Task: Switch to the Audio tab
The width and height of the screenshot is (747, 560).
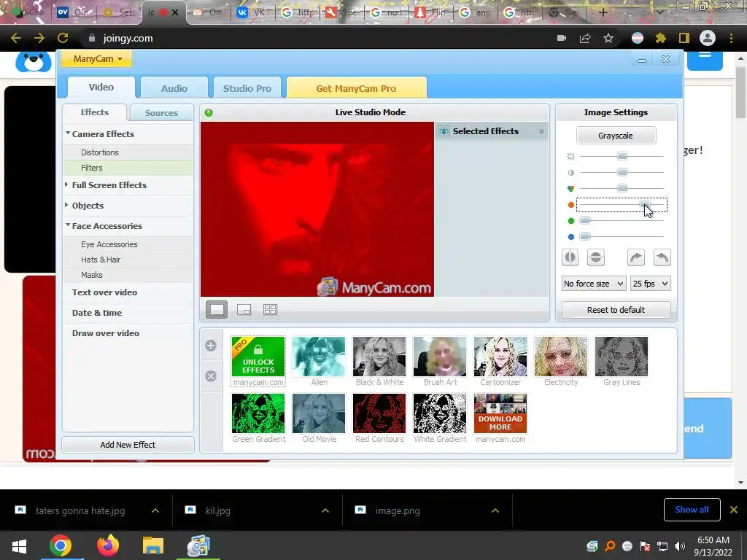Action: click(174, 88)
